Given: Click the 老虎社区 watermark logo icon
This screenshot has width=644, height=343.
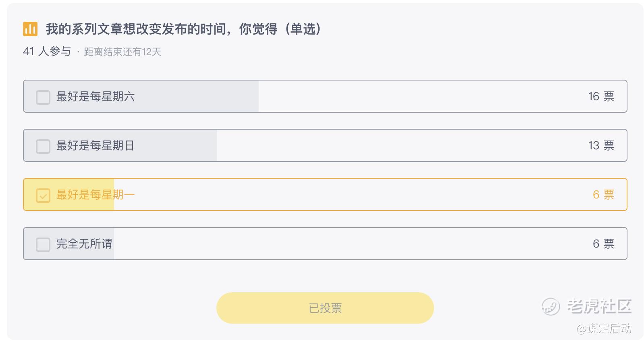Looking at the screenshot, I should coord(551,307).
